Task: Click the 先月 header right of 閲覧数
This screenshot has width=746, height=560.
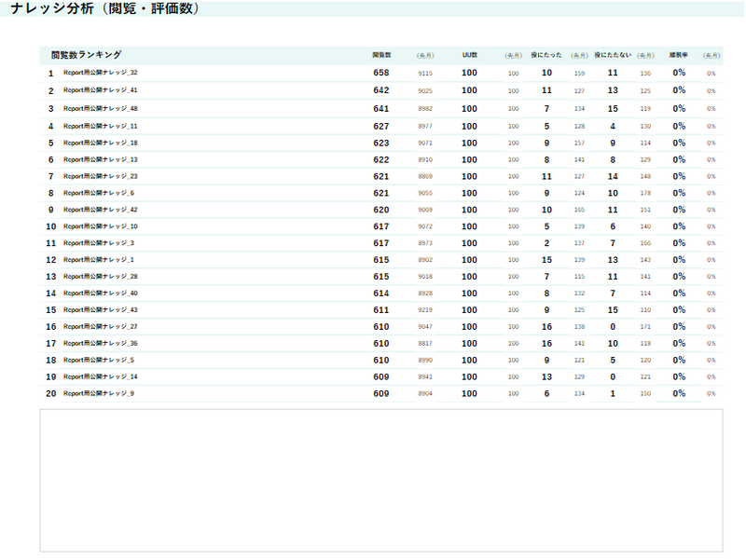Action: click(425, 55)
